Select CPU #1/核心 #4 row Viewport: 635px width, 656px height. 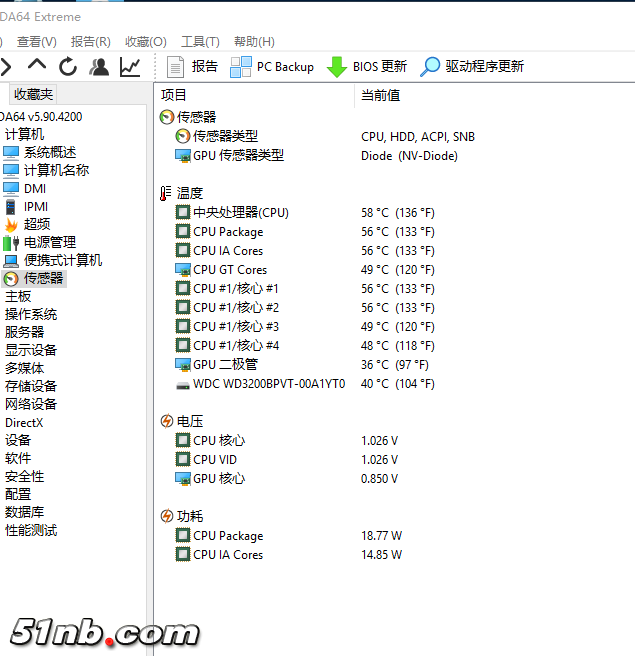[305, 346]
